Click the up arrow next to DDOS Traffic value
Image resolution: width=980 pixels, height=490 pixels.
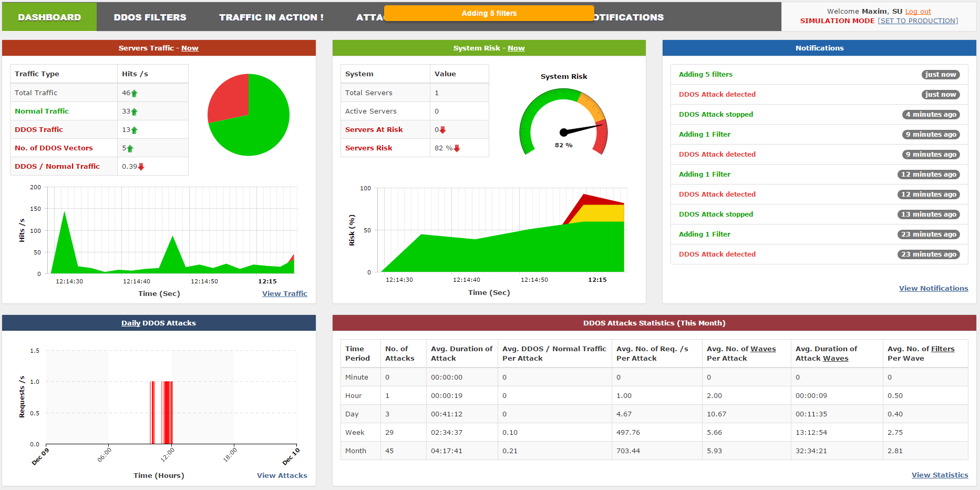(x=135, y=130)
